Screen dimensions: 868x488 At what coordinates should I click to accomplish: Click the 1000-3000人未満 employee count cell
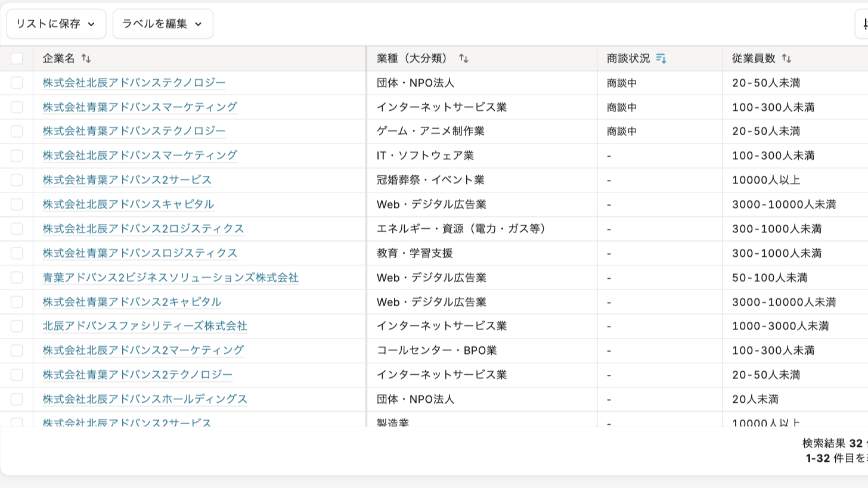[780, 326]
